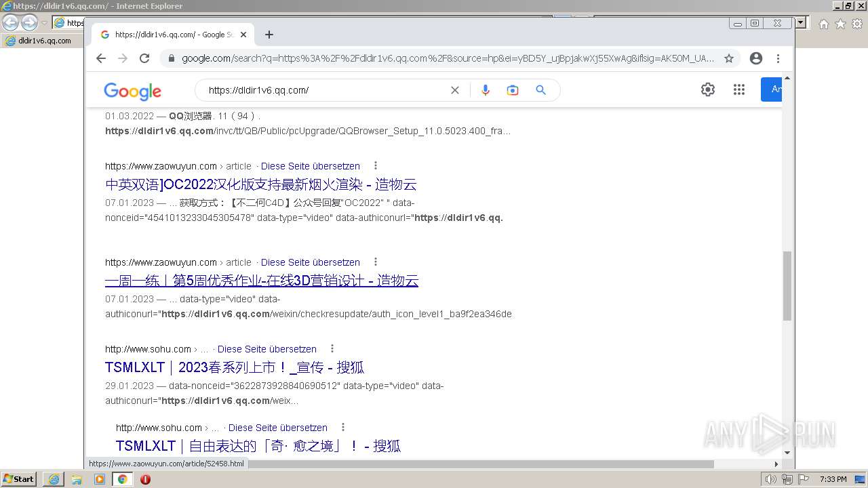Open network icon in system tray
Viewport: 868px width, 488px height.
click(x=787, y=479)
